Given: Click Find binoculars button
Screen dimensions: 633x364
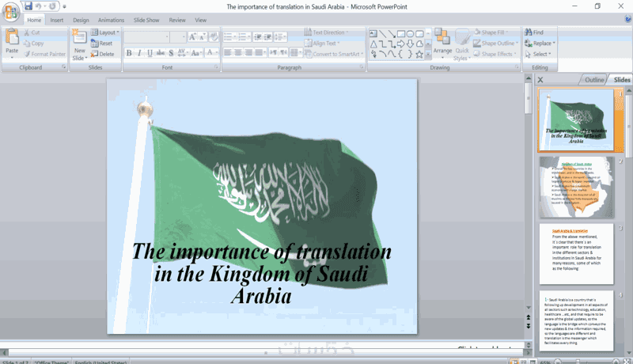Looking at the screenshot, I should [534, 32].
